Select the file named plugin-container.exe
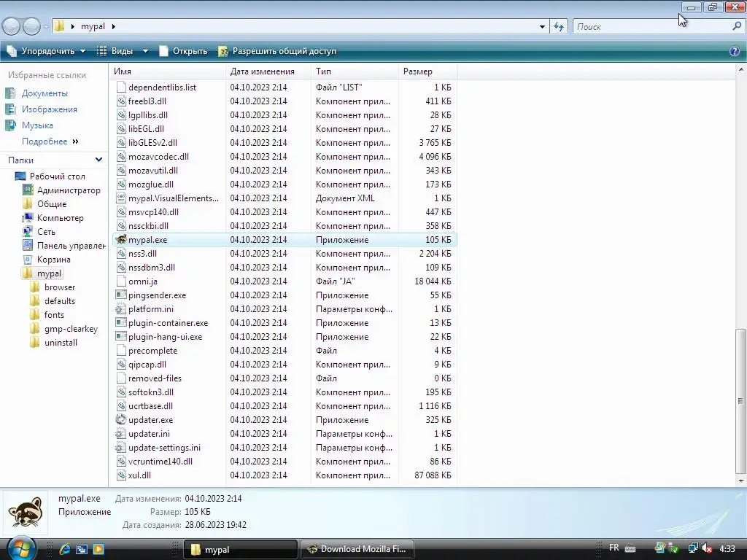This screenshot has height=560, width=747. 169,323
